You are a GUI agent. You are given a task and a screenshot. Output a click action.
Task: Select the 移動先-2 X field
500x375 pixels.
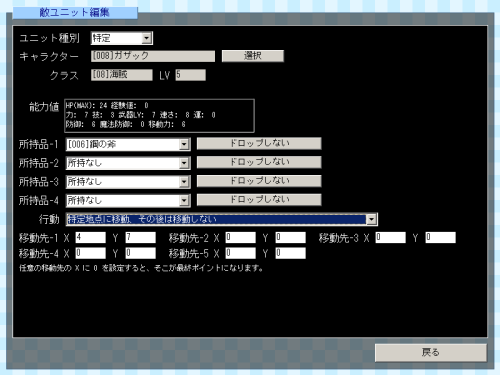coord(240,237)
